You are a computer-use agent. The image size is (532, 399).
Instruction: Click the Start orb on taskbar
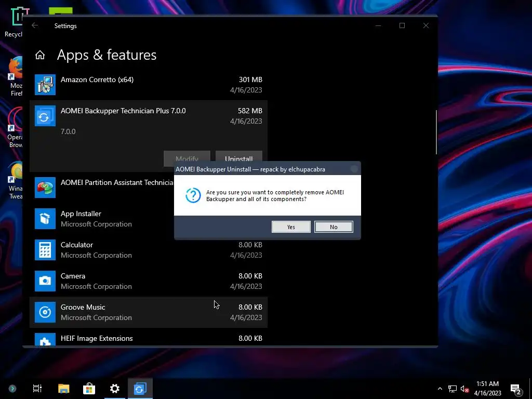12,389
